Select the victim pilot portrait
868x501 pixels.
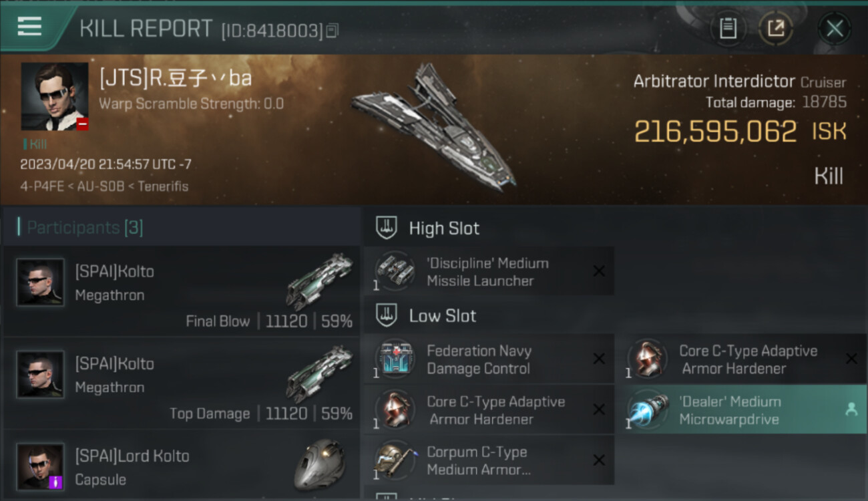pos(55,96)
